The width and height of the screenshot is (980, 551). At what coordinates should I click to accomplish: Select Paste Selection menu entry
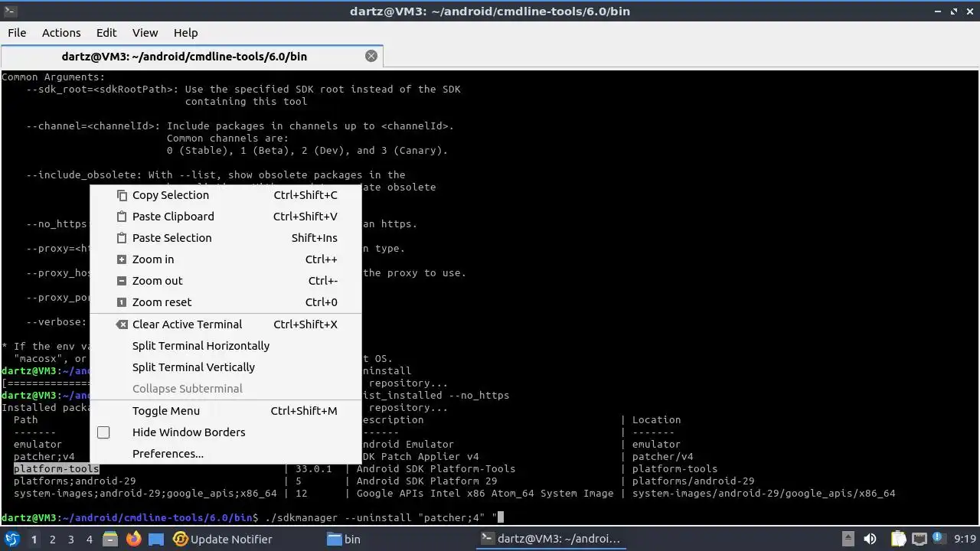[x=226, y=238]
